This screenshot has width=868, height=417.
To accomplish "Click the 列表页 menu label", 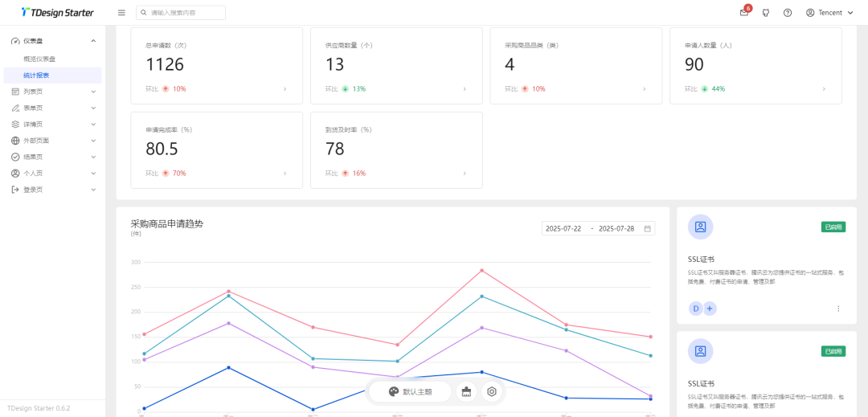I will click(33, 92).
